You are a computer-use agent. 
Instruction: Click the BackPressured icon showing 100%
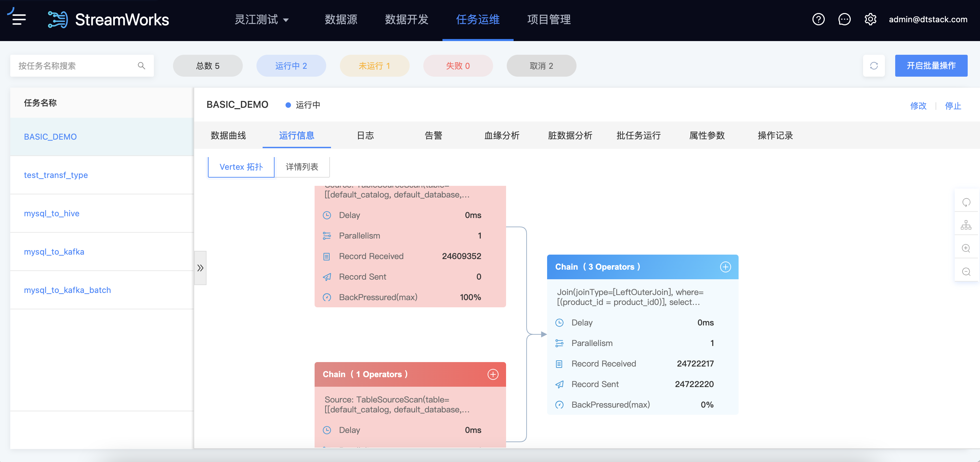pyautogui.click(x=327, y=297)
